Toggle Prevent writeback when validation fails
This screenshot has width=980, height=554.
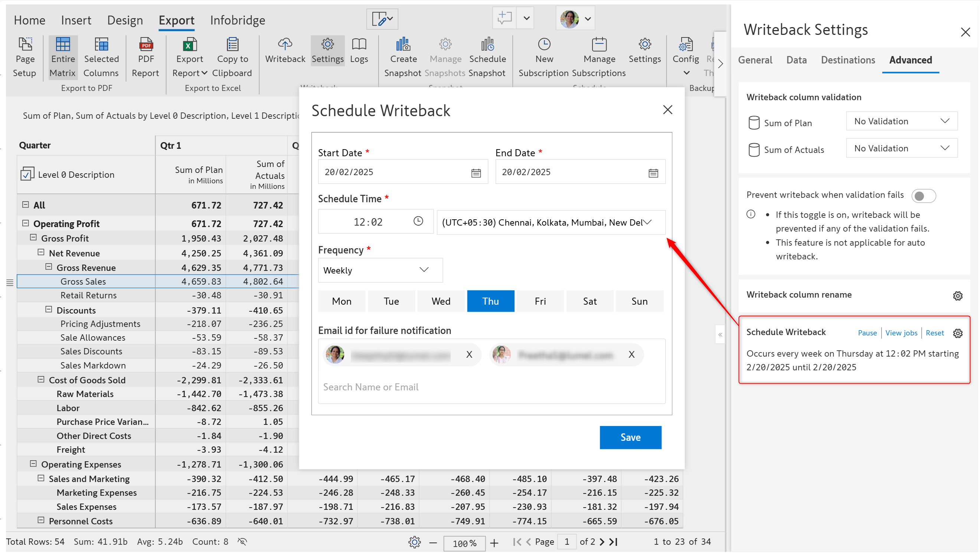click(x=923, y=196)
